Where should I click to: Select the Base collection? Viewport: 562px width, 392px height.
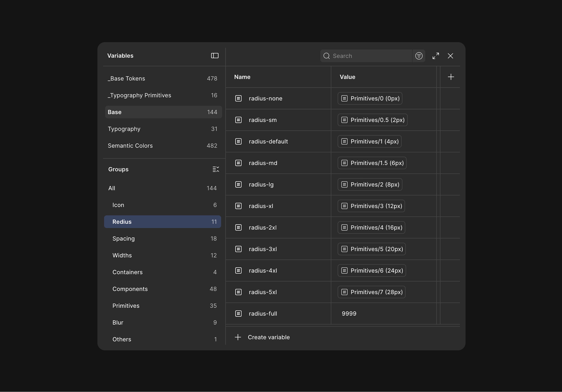point(163,112)
